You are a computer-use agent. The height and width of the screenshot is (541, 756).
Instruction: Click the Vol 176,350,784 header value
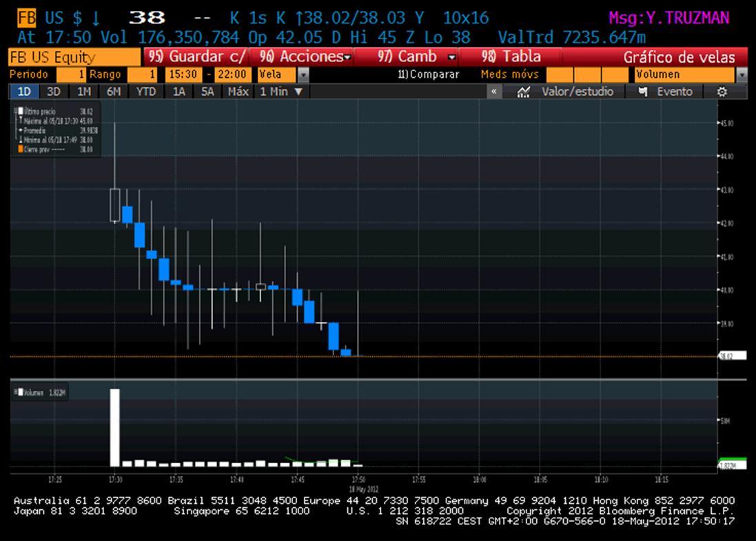(x=170, y=38)
